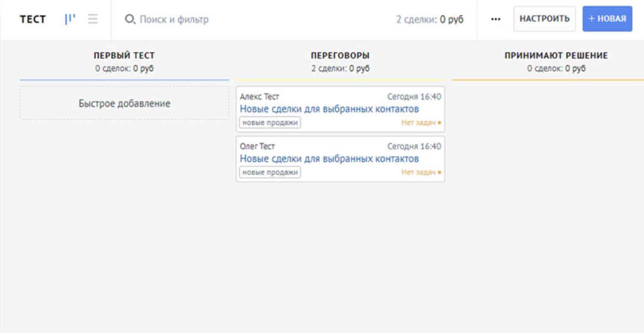Click the orange task dot on Олег Тест card
This screenshot has height=333, width=644.
click(x=439, y=173)
